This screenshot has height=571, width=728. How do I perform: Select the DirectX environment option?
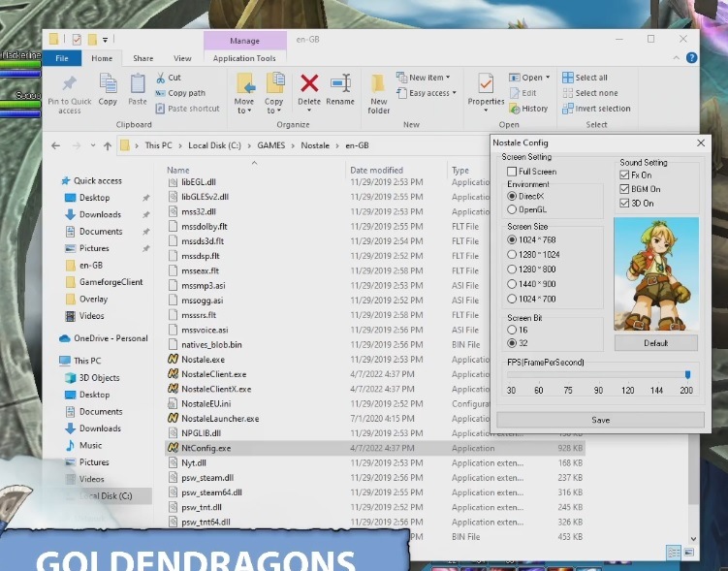click(x=512, y=196)
